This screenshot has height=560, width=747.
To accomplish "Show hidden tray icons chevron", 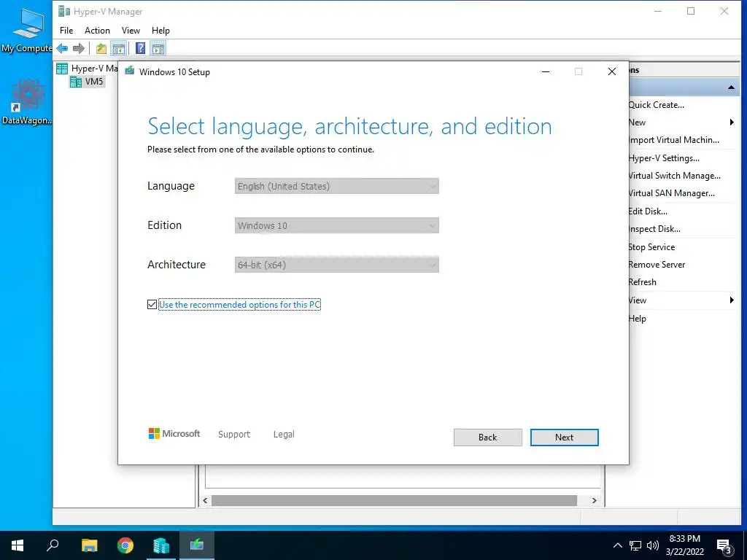I will tap(617, 545).
